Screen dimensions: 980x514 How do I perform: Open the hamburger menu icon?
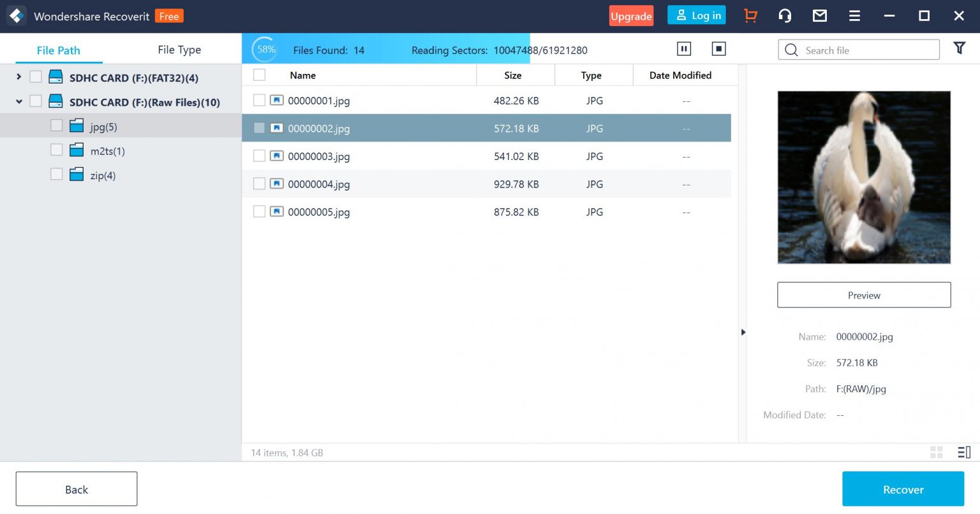[x=854, y=16]
